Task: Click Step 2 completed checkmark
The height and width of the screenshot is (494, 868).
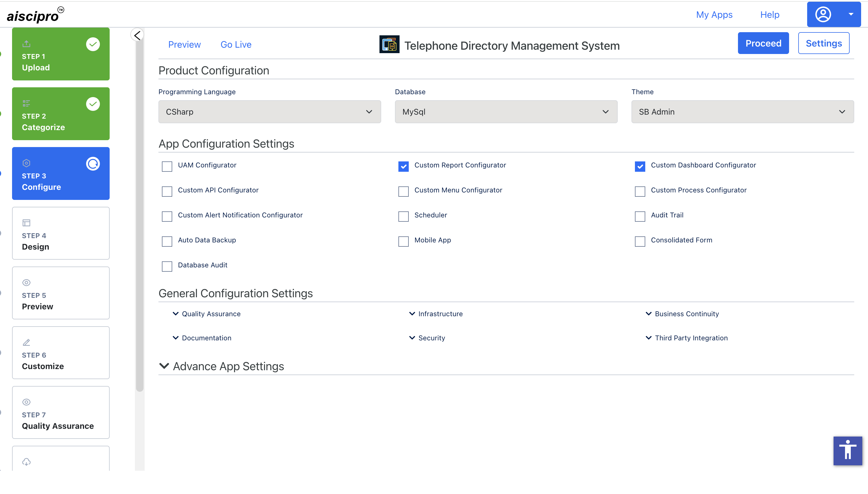Action: [x=93, y=104]
